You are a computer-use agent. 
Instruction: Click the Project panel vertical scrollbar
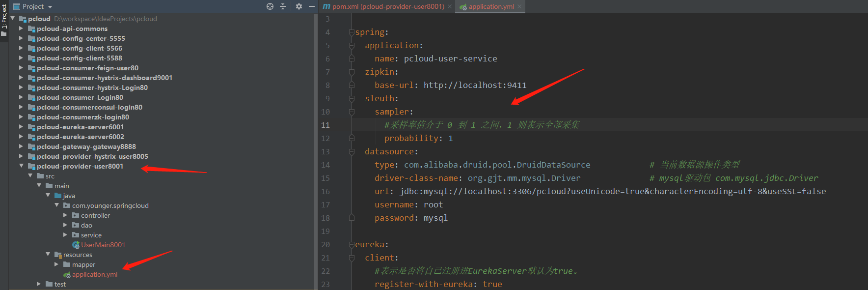(316, 151)
